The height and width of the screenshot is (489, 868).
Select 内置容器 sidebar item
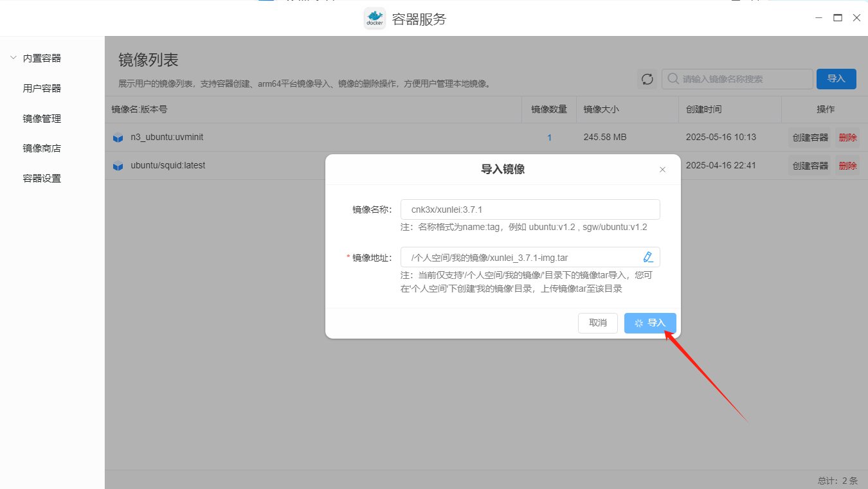(x=42, y=58)
